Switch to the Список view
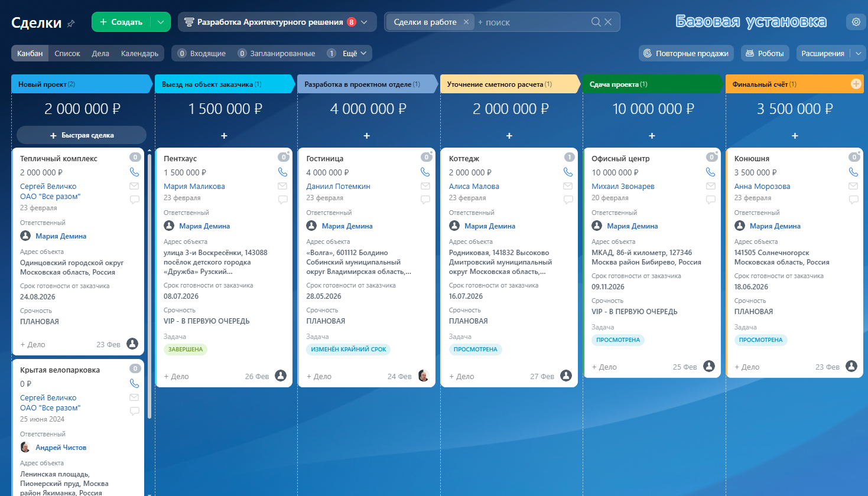This screenshot has width=868, height=496. [67, 53]
